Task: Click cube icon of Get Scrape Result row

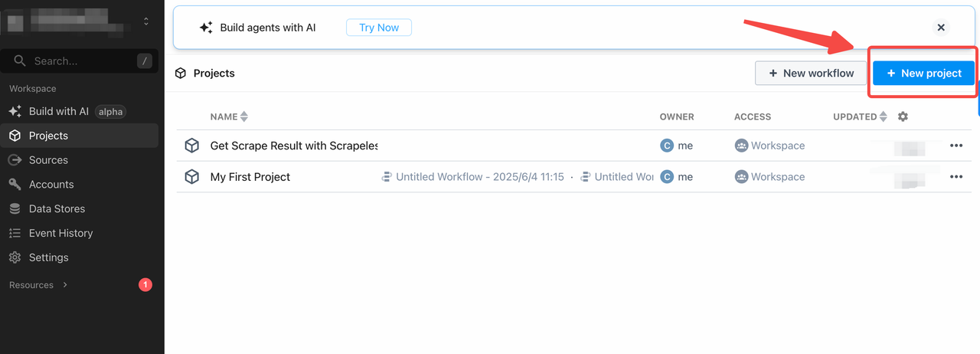Action: pos(192,146)
